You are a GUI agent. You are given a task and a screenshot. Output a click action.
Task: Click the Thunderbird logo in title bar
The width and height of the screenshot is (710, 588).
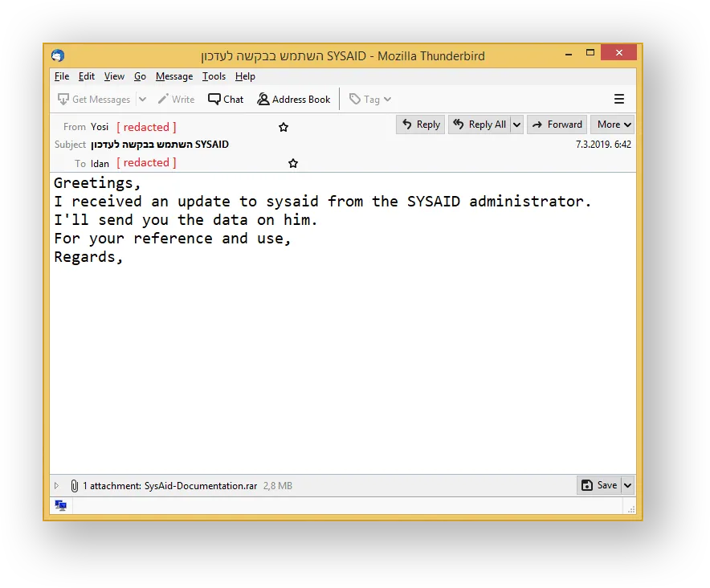tap(58, 55)
